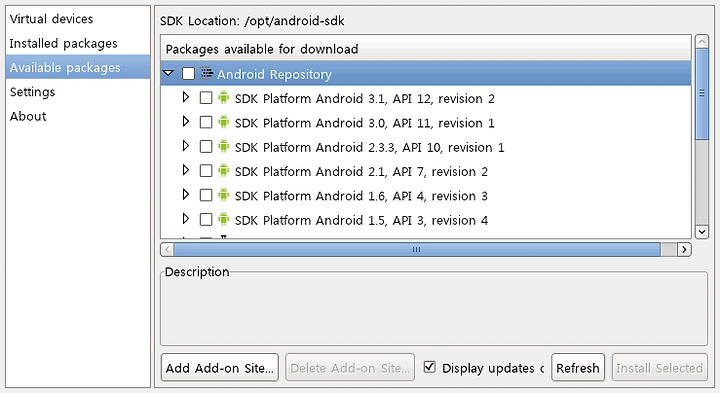Select "SDK Platform Android 1.6, API 4, revision 3"

coord(361,196)
